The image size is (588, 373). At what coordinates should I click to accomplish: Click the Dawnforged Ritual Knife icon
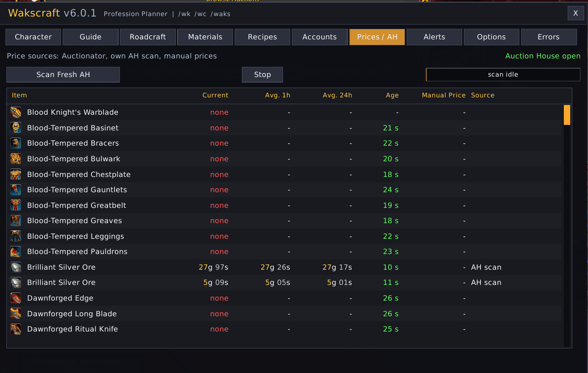coord(16,329)
